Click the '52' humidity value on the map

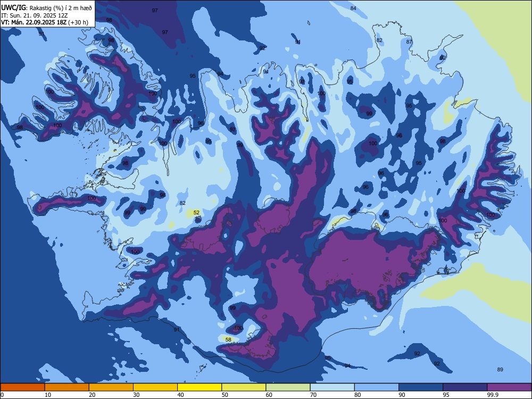click(196, 213)
